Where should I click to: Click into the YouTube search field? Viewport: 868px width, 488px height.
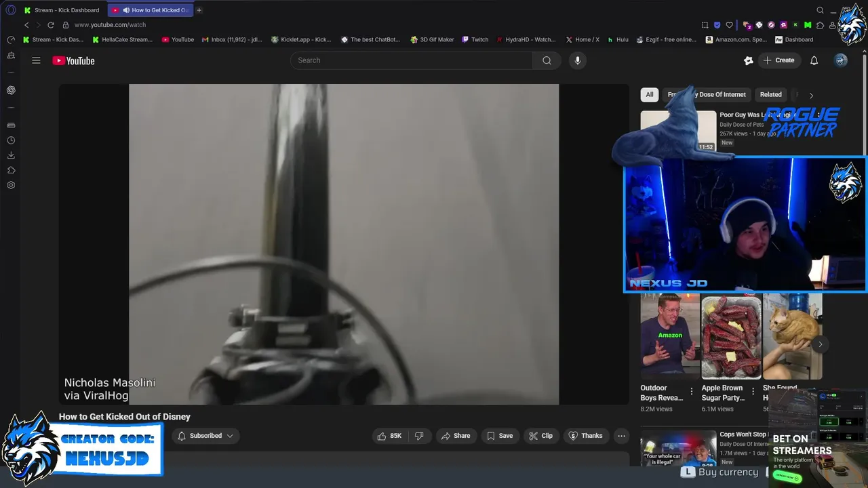pos(412,60)
